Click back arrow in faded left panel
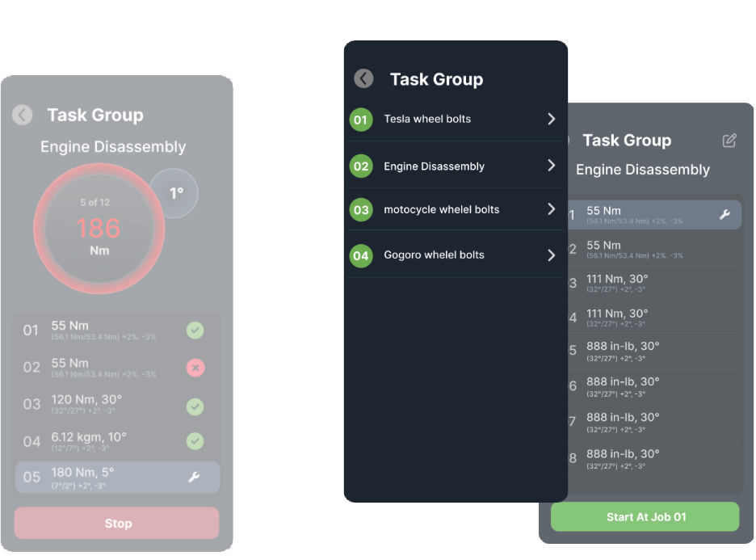756x560 pixels. (22, 116)
